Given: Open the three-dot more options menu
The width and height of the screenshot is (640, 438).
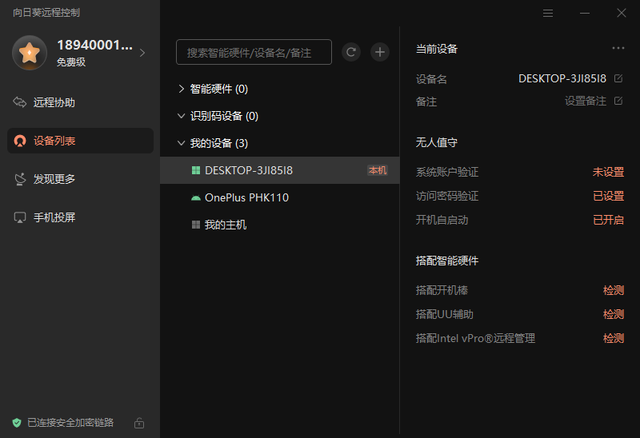Looking at the screenshot, I should pos(618,48).
